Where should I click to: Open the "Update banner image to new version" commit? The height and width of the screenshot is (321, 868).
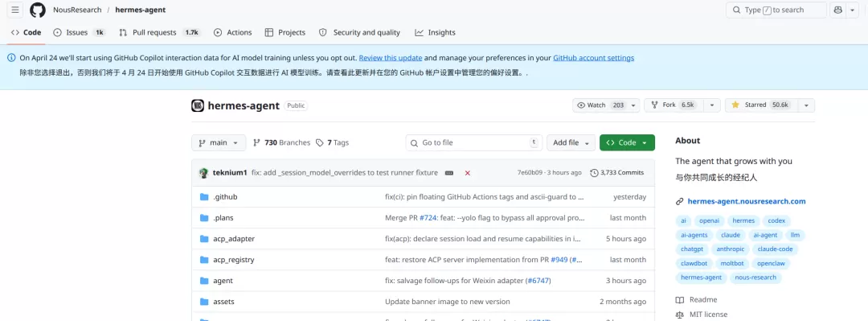pyautogui.click(x=448, y=302)
